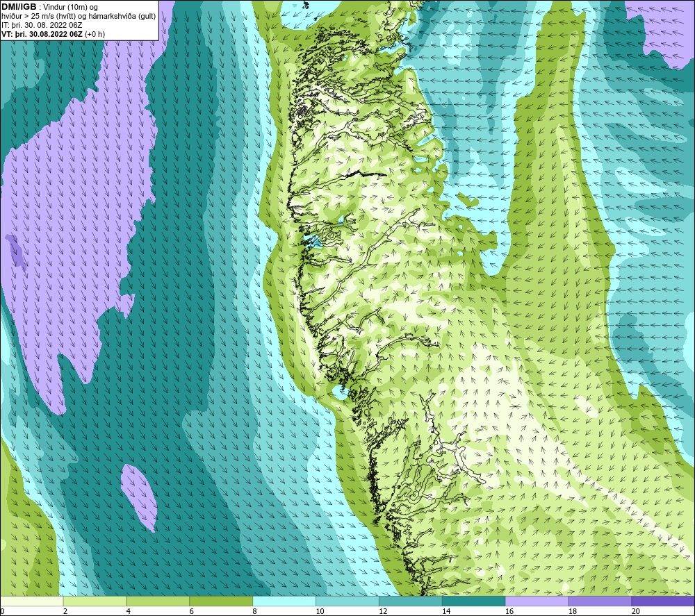This screenshot has width=695, height=616.
Task: Click the 6–8 m/s olive green legend swatch
Action: pyautogui.click(x=221, y=601)
